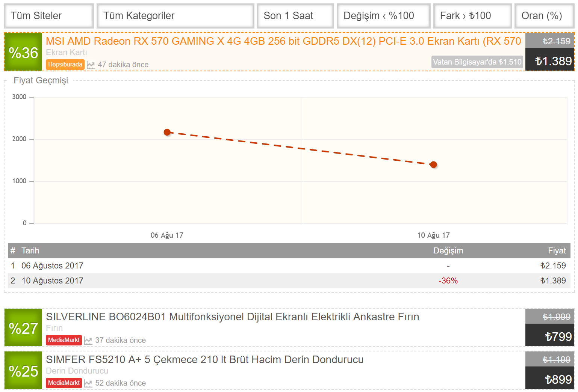Viewport: 578px width, 392px height.
Task: Click the price history chart icon for SILVERLINE oven
Action: coord(88,341)
